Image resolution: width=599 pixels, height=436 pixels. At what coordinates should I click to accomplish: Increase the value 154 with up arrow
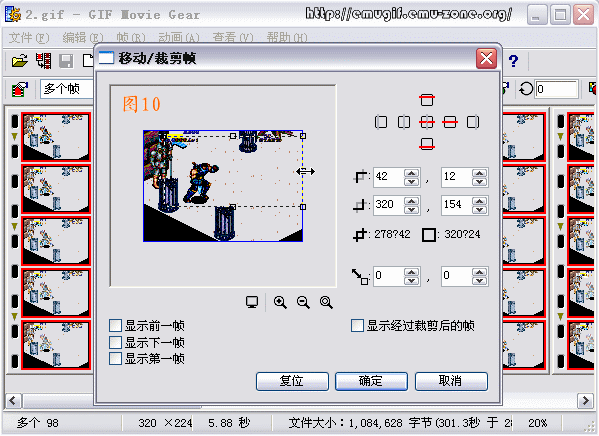pyautogui.click(x=479, y=201)
